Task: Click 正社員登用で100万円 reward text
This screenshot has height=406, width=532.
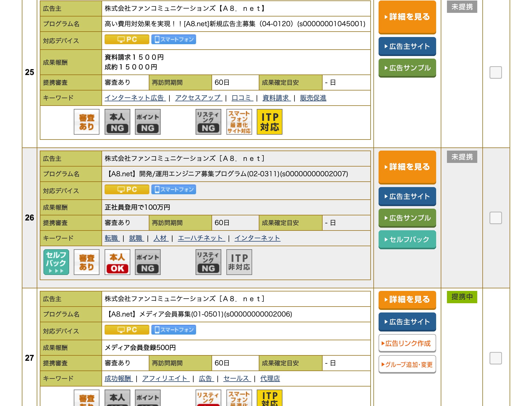Action: [137, 207]
